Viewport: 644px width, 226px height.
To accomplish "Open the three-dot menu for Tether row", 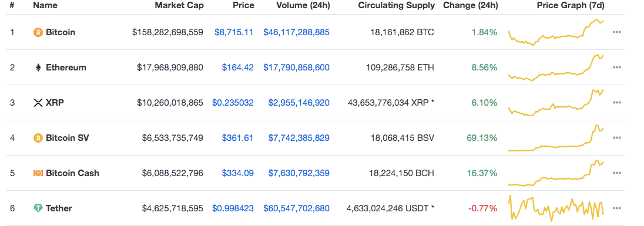I will 616,208.
